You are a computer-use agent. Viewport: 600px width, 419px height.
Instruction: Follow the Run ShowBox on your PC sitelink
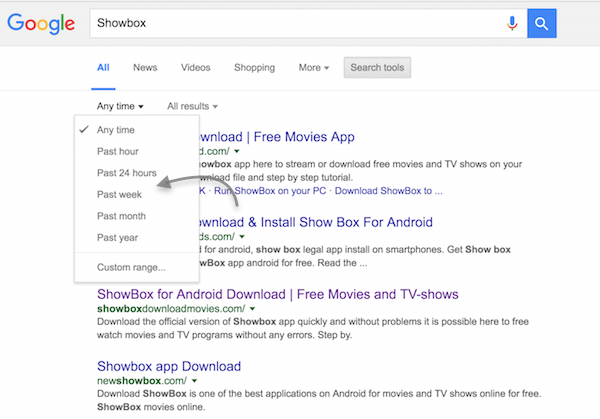pyautogui.click(x=270, y=191)
